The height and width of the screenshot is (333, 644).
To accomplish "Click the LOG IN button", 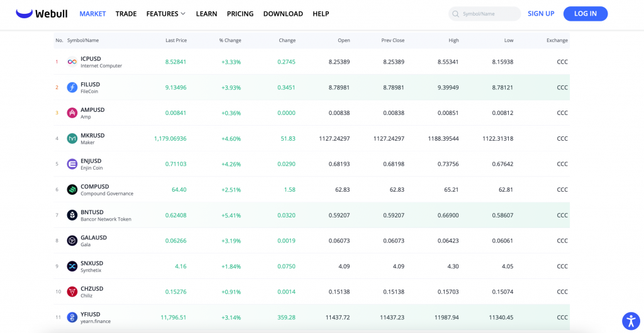I will [x=586, y=14].
